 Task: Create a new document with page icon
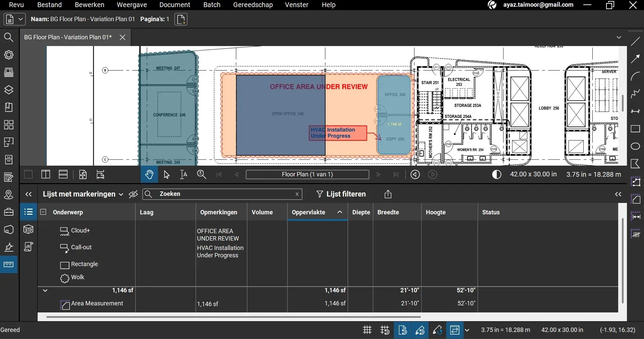(181, 19)
